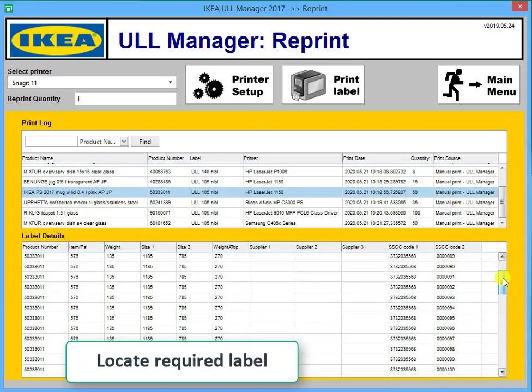Click the SSCC code 2 column header
Image resolution: width=532 pixels, height=392 pixels.
click(x=457, y=247)
